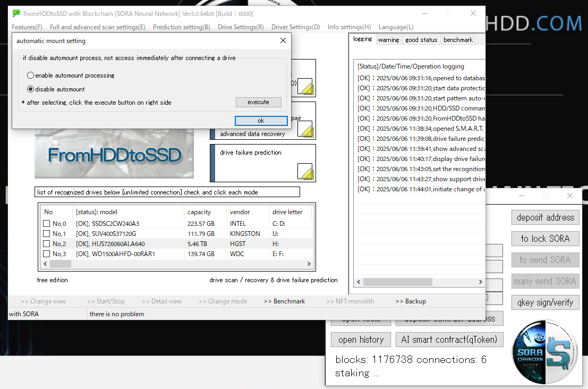Click the yellow triangle icon in advanced data recovery box

click(305, 129)
